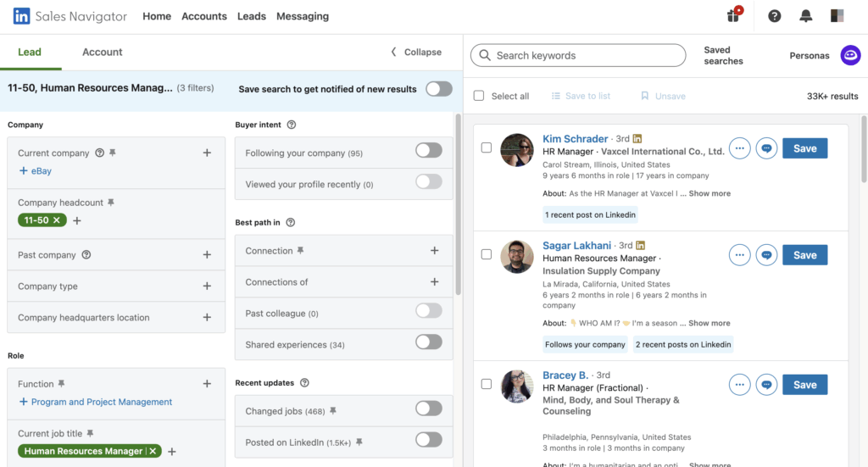Viewport: 868px width, 467px height.
Task: Switch to the Lead tab
Action: click(x=30, y=52)
